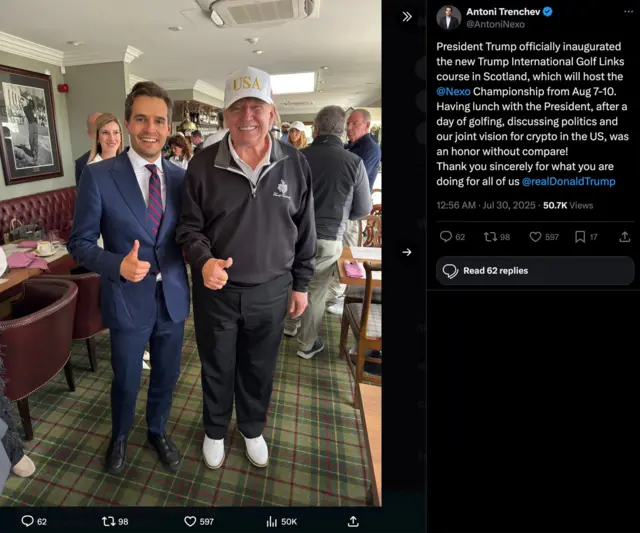The width and height of the screenshot is (640, 533).
Task: Click the reply icon under the photo
Action: 28,521
